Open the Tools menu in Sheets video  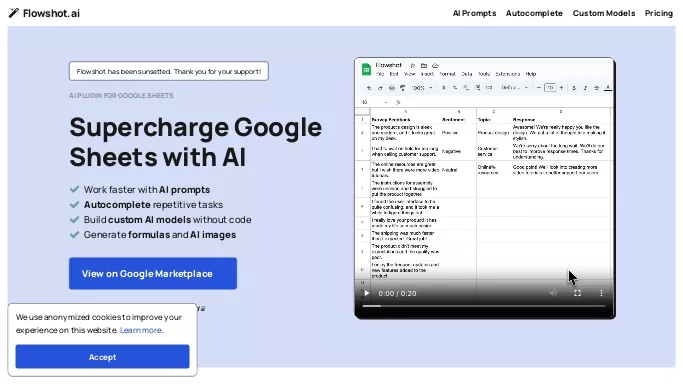click(x=484, y=74)
